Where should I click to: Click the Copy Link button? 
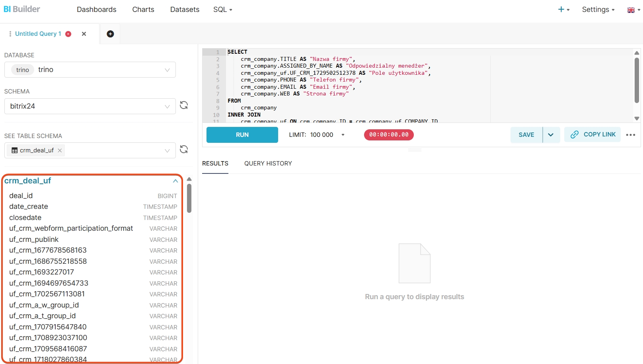[592, 134]
